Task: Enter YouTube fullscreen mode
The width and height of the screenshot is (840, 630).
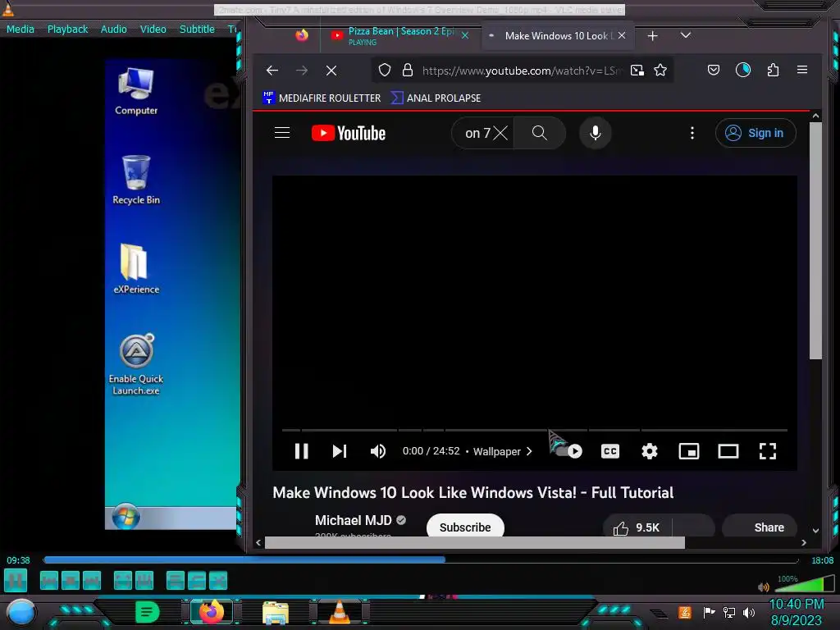Action: click(x=768, y=452)
